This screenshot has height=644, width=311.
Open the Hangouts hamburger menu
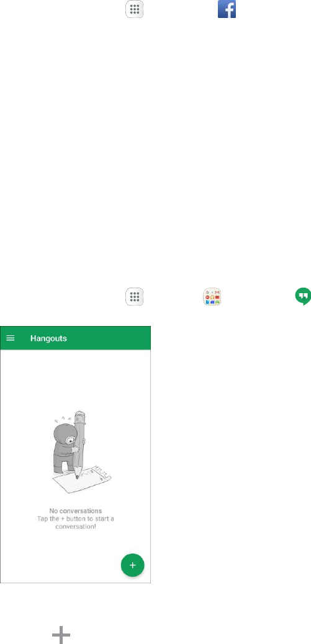point(11,338)
